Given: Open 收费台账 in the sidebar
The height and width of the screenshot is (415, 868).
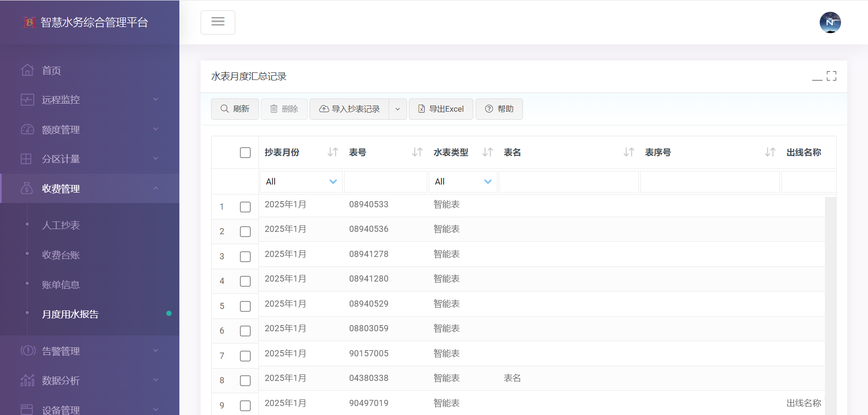Looking at the screenshot, I should (x=61, y=255).
